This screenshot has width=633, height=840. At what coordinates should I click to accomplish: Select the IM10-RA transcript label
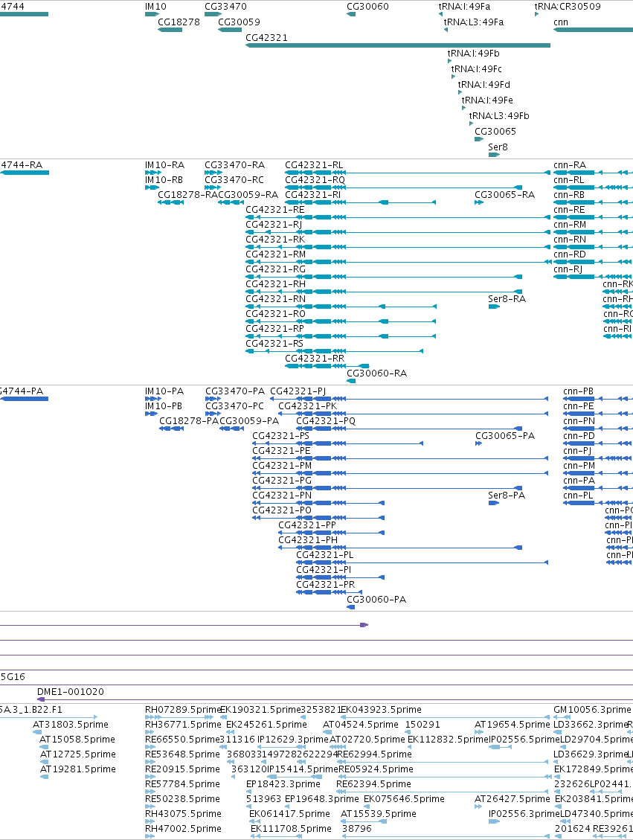coord(165,165)
